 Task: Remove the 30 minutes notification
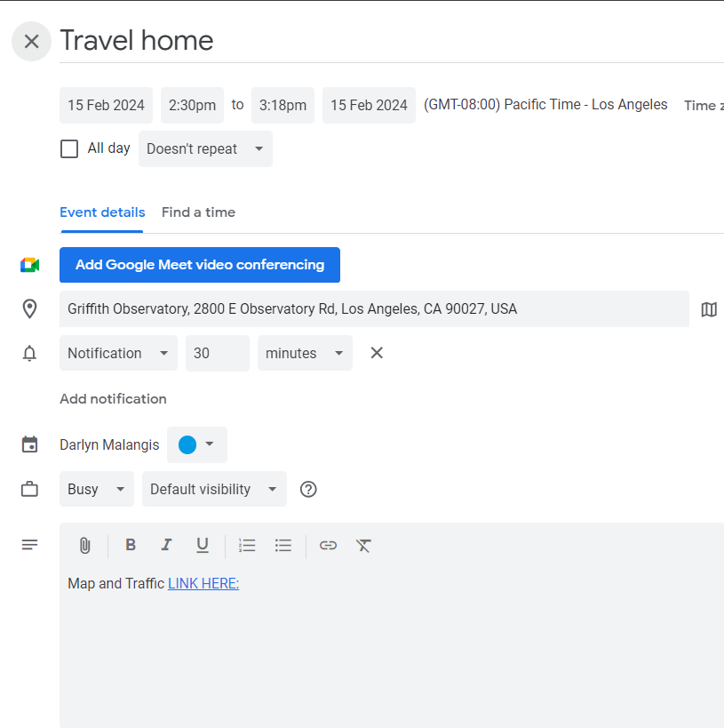[x=377, y=353]
